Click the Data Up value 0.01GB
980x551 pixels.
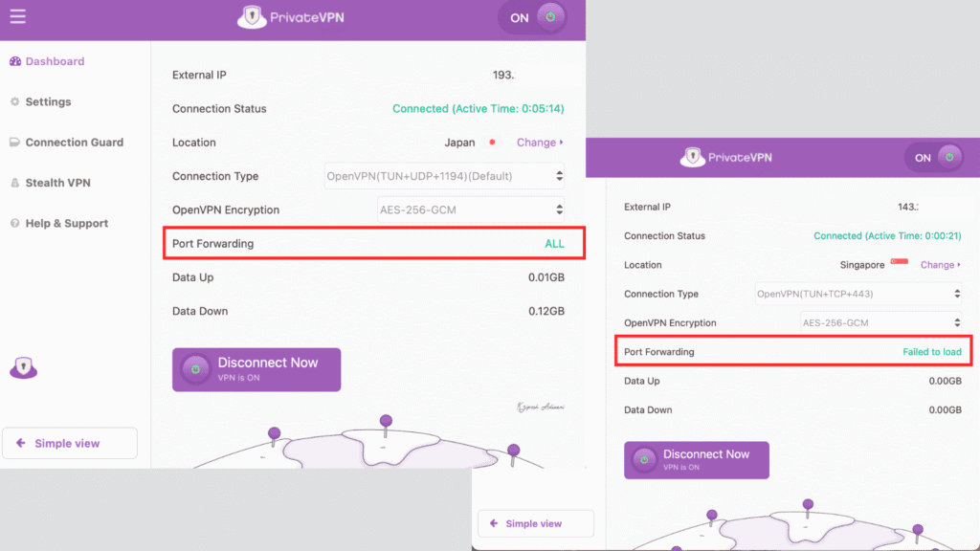546,277
